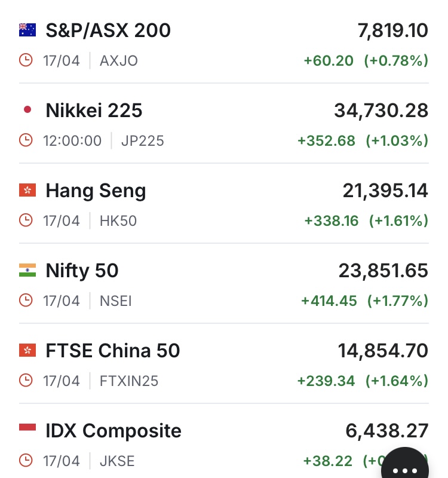Open the Nifty 50 index name
The image size is (448, 478).
tap(82, 271)
